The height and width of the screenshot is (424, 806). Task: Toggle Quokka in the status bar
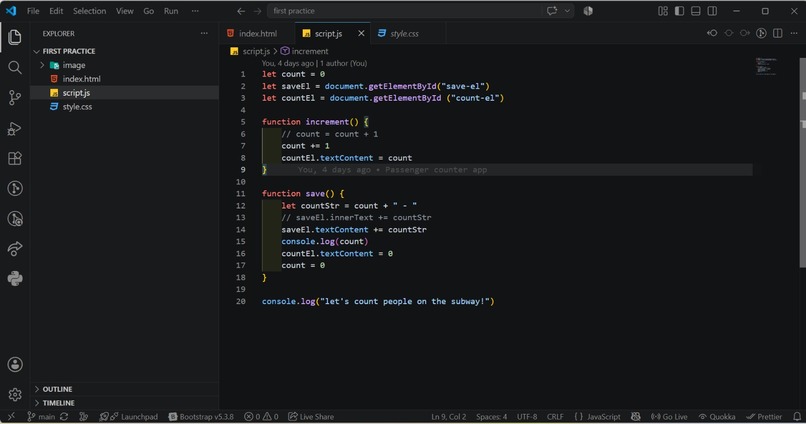pos(717,417)
